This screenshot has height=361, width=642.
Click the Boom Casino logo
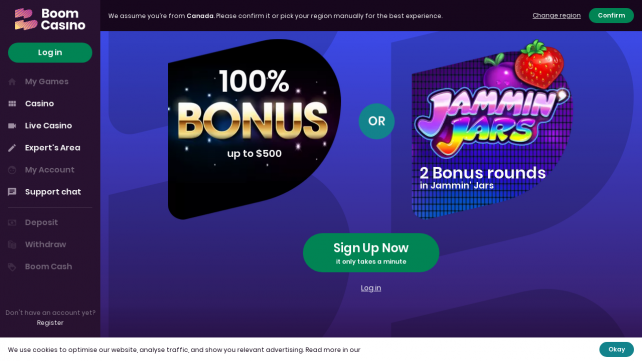[x=50, y=19]
